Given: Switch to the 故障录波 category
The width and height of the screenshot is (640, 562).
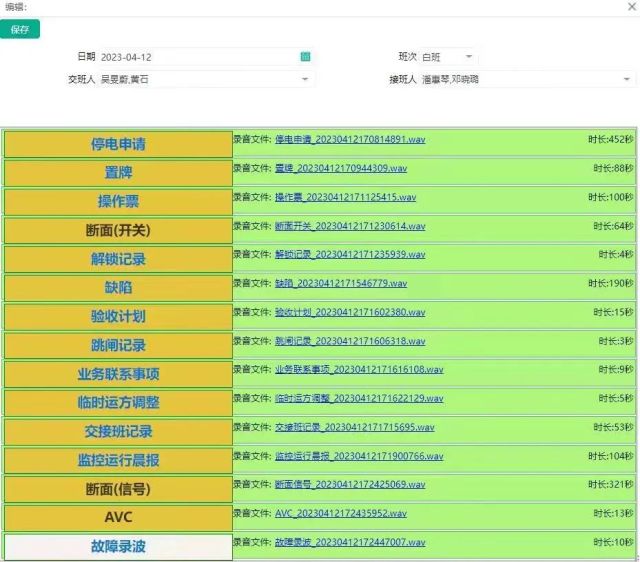Looking at the screenshot, I should click(118, 547).
